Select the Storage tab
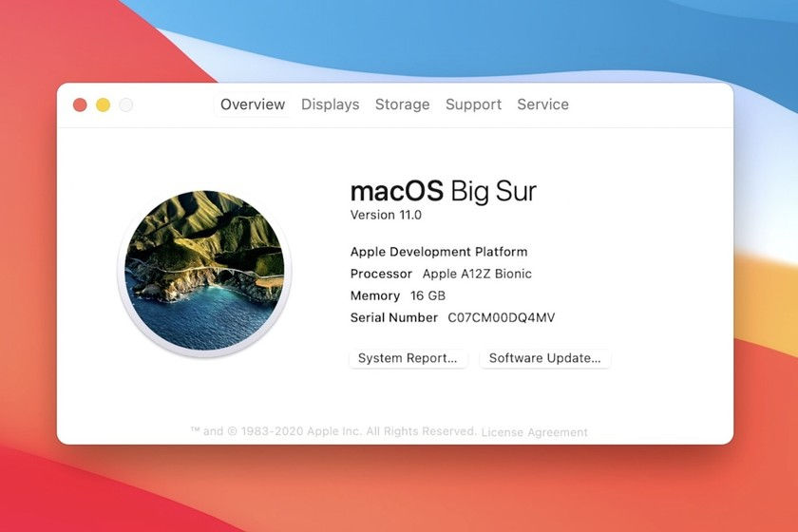 pyautogui.click(x=402, y=104)
